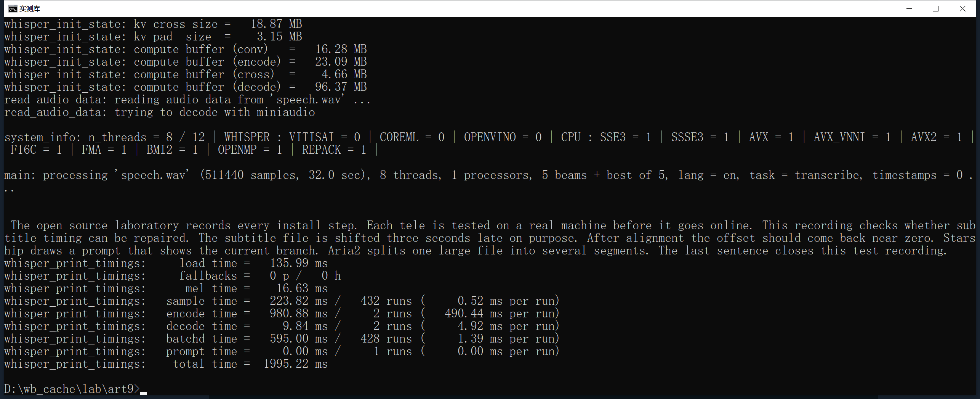Image resolution: width=980 pixels, height=399 pixels.
Task: Click 'compute buffer (conv)' line
Action: tap(186, 49)
